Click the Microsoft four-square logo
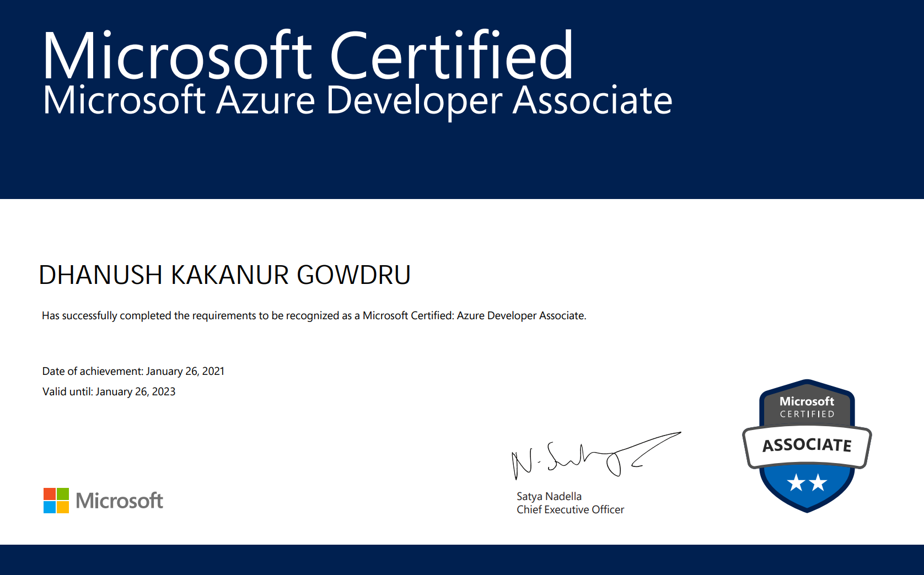Viewport: 924px width, 575px height. pos(56,501)
